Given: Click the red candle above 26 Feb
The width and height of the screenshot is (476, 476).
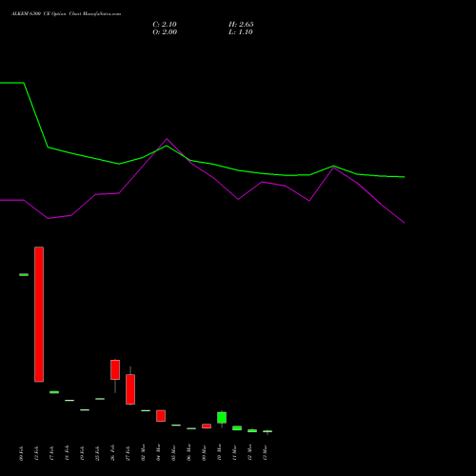Looking at the screenshot, I should coord(115,369).
